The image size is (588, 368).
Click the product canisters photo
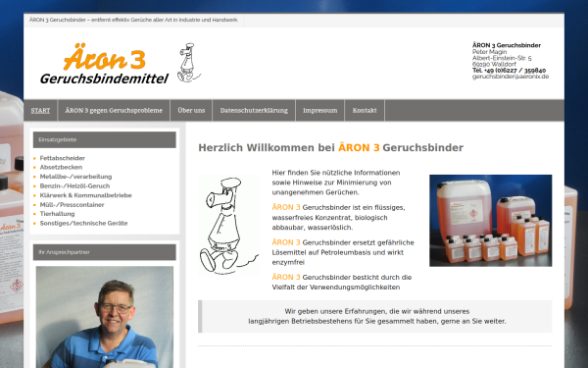(x=491, y=221)
